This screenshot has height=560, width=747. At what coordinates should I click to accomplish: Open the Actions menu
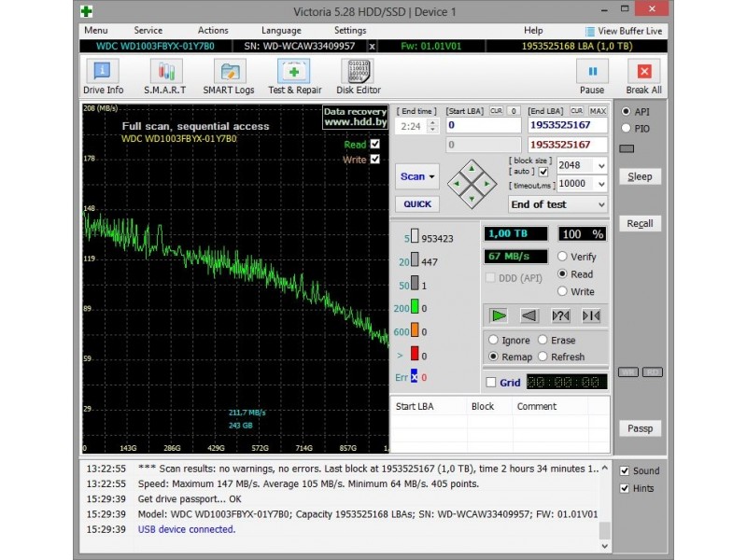[213, 31]
